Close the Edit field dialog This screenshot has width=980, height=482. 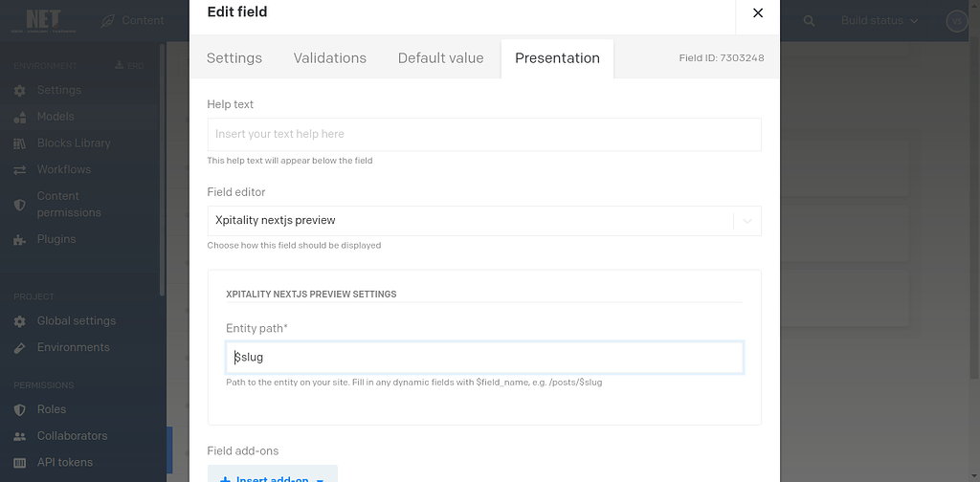click(x=758, y=12)
